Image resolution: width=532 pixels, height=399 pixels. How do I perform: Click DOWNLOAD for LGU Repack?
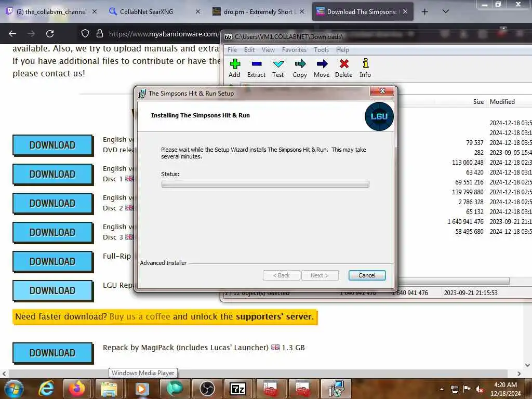(x=52, y=291)
